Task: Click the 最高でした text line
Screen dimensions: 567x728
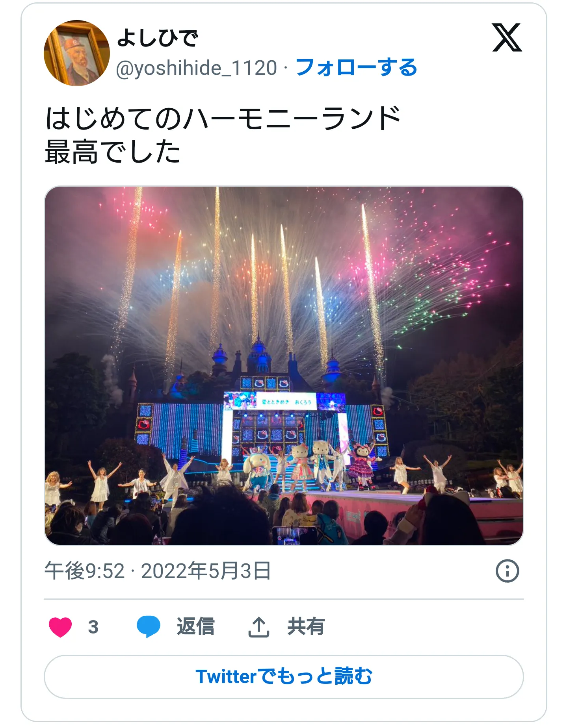Action: pos(113,152)
